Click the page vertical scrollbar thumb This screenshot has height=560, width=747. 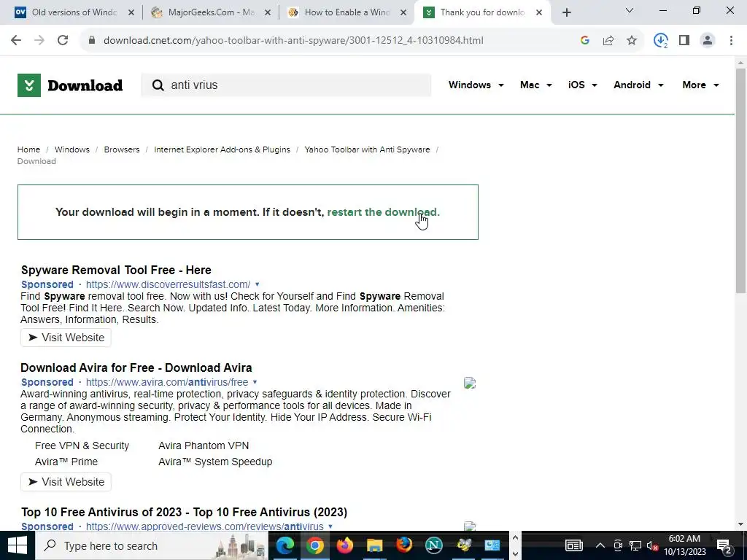pyautogui.click(x=741, y=181)
